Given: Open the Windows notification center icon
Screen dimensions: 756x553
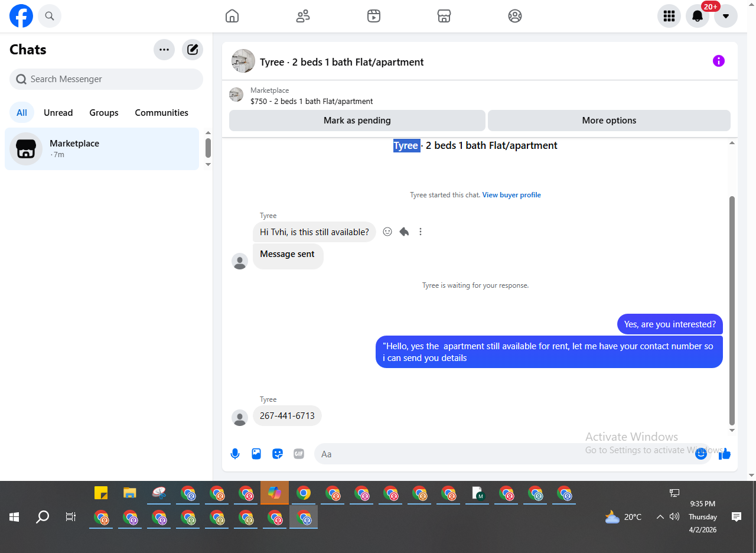Looking at the screenshot, I should click(x=737, y=517).
